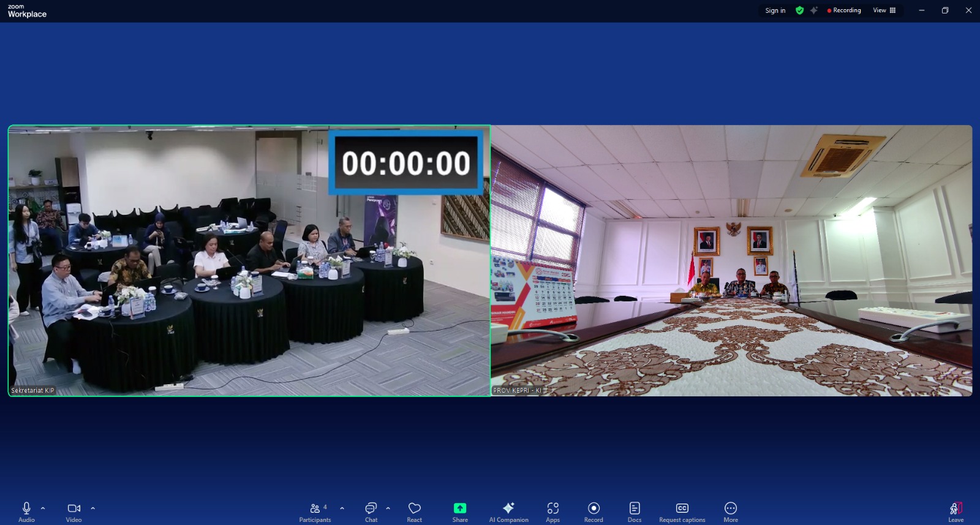Expand the Participants options arrow

[342, 508]
